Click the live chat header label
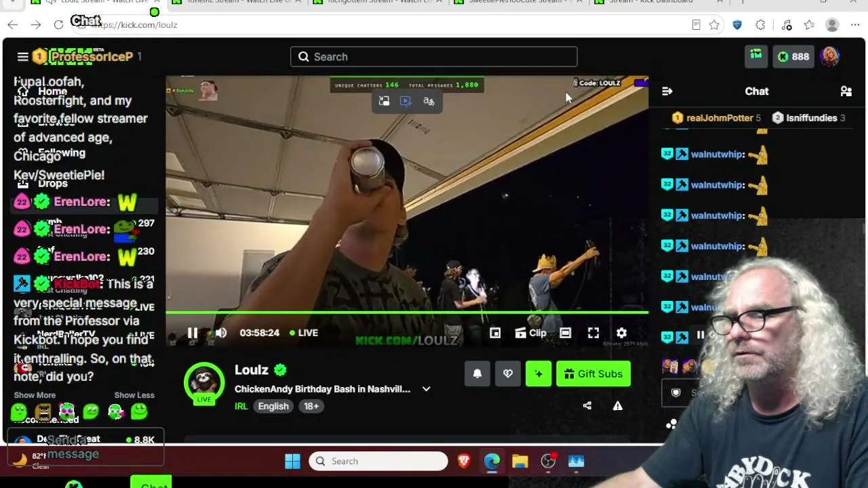The image size is (868, 488). click(757, 91)
